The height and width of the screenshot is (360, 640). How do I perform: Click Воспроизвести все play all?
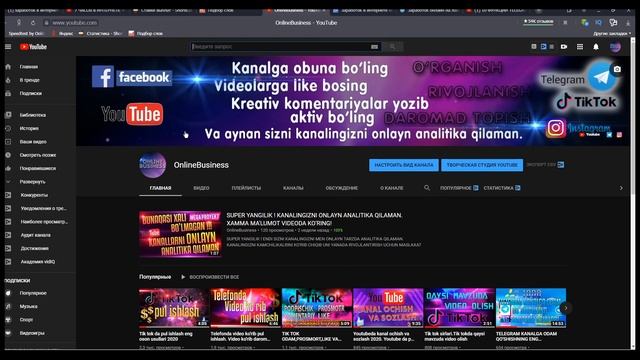pyautogui.click(x=210, y=277)
